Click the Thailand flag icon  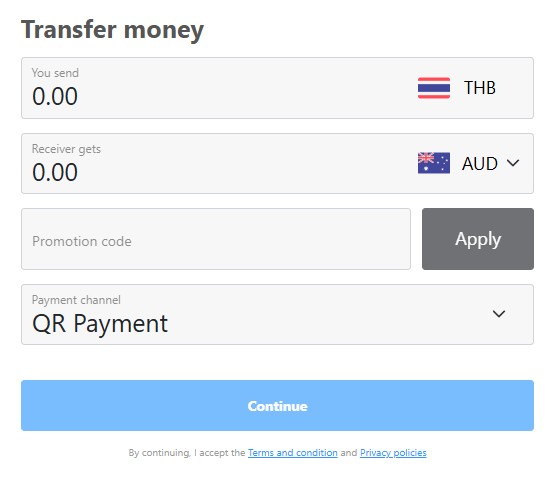[x=434, y=88]
